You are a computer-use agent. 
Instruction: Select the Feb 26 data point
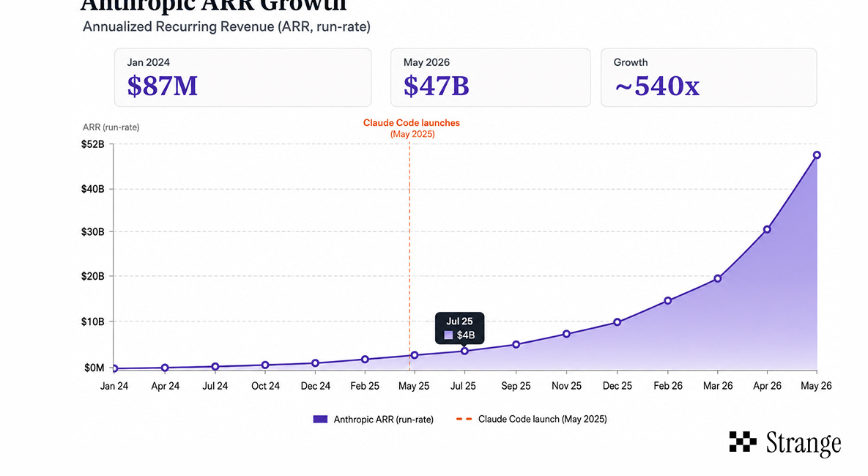coord(668,300)
